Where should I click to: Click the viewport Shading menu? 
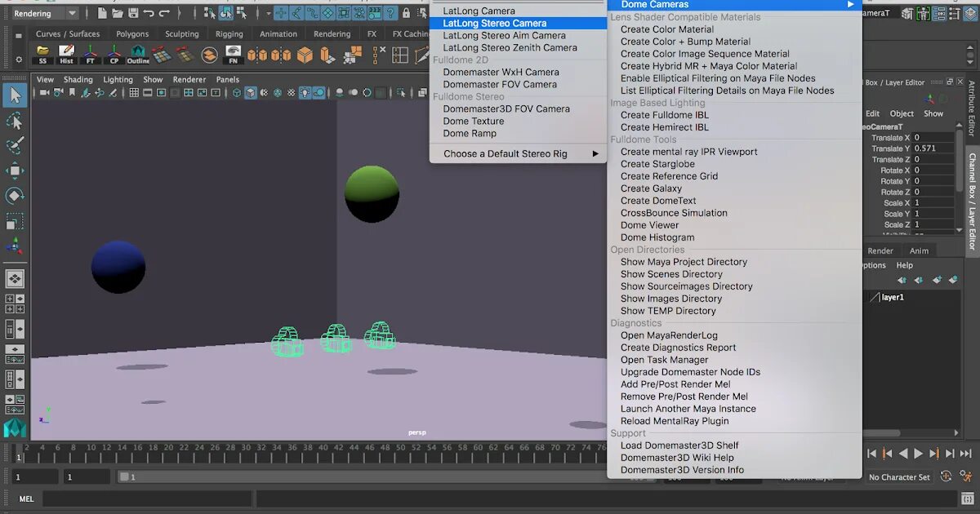coord(78,80)
